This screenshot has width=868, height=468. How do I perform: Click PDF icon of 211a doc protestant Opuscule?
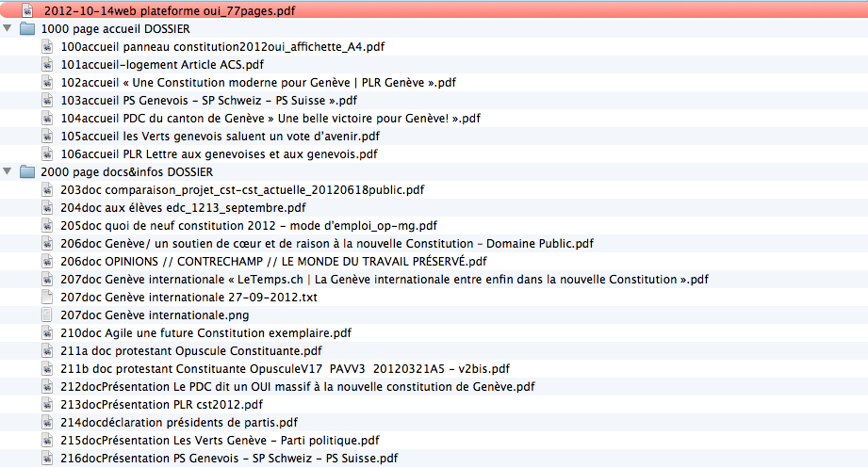(48, 350)
